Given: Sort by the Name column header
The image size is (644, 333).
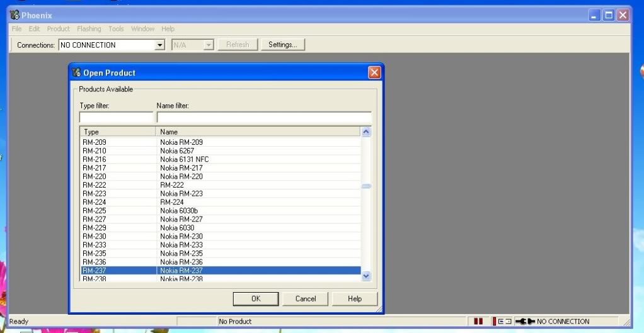Looking at the screenshot, I should coord(258,132).
